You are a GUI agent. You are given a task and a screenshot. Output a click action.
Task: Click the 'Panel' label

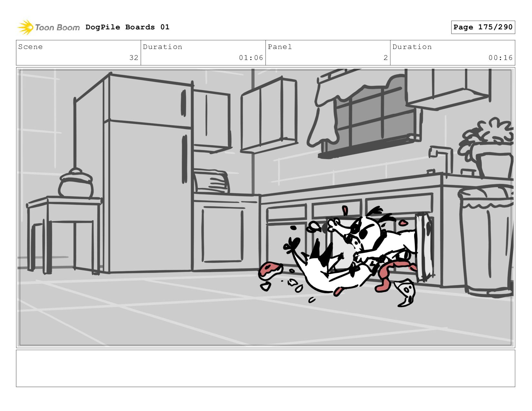pos(280,47)
